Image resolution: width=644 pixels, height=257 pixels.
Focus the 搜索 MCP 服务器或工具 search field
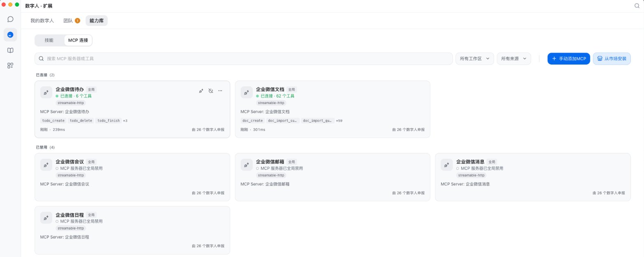pos(244,59)
